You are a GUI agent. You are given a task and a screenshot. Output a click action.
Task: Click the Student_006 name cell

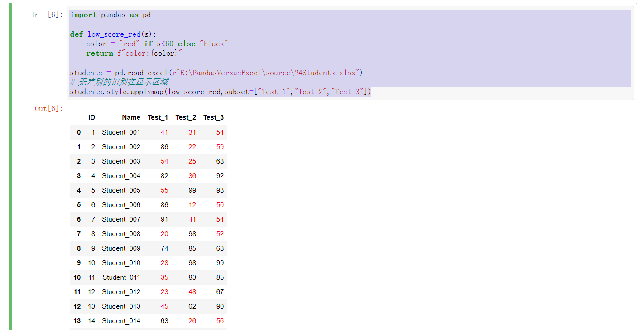(x=121, y=205)
